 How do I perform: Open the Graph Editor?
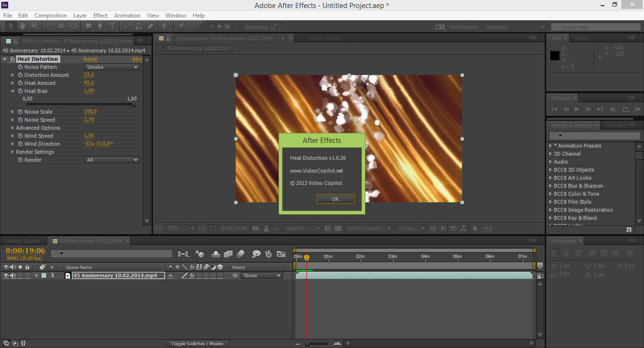click(281, 254)
